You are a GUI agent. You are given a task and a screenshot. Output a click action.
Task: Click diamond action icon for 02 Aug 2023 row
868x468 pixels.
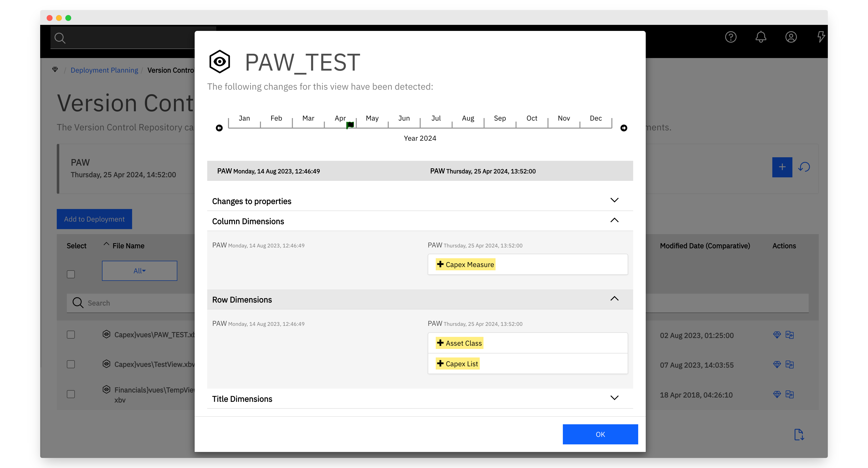777,335
